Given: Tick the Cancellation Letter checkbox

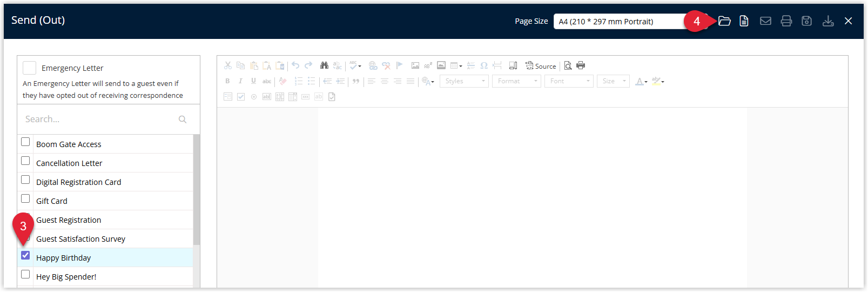Looking at the screenshot, I should (x=25, y=161).
